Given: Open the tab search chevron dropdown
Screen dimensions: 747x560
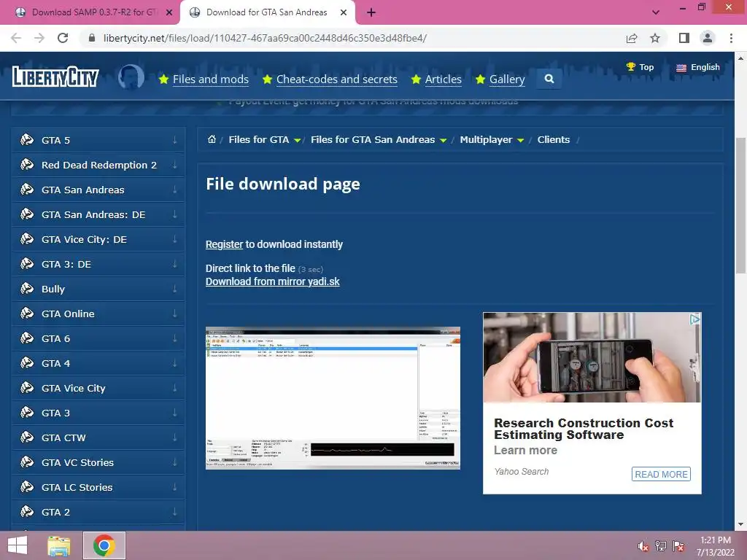Looking at the screenshot, I should (x=656, y=12).
